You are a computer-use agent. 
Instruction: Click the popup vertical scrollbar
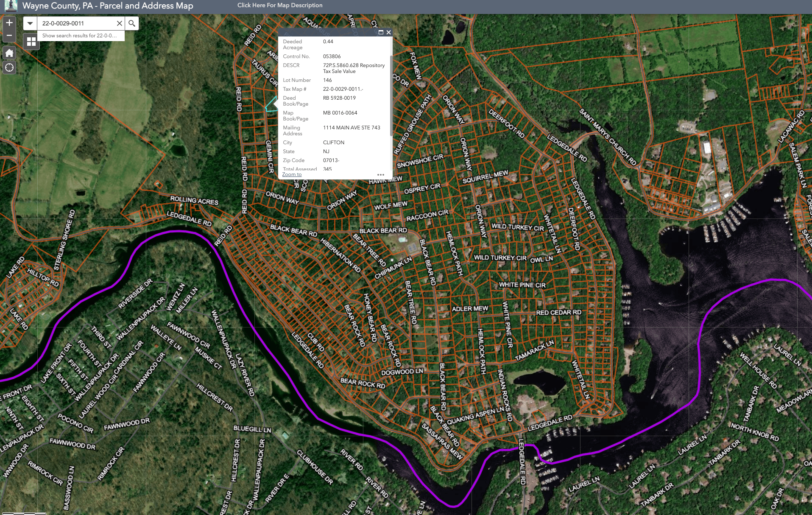tap(391, 95)
